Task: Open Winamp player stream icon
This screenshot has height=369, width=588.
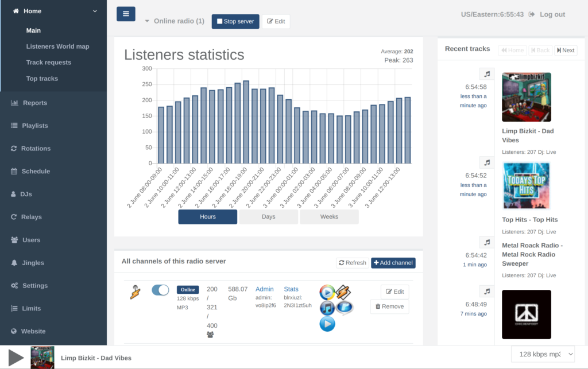Action: pos(343,292)
